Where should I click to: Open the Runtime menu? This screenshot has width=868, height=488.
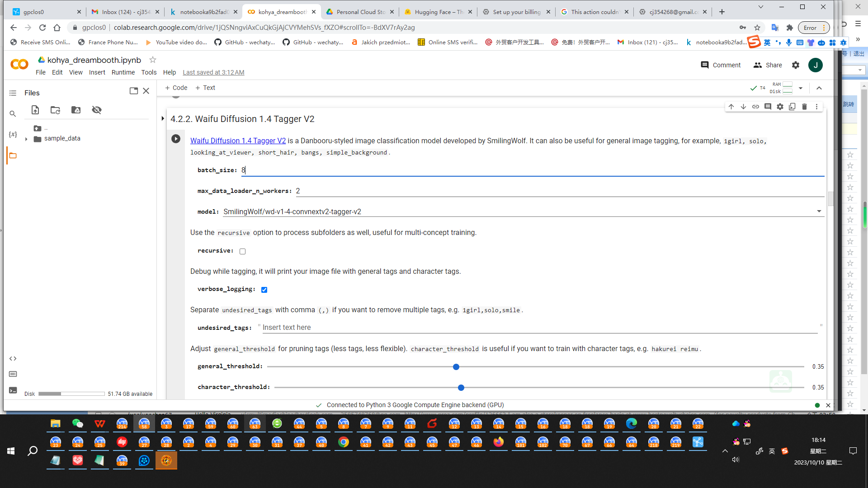(123, 72)
